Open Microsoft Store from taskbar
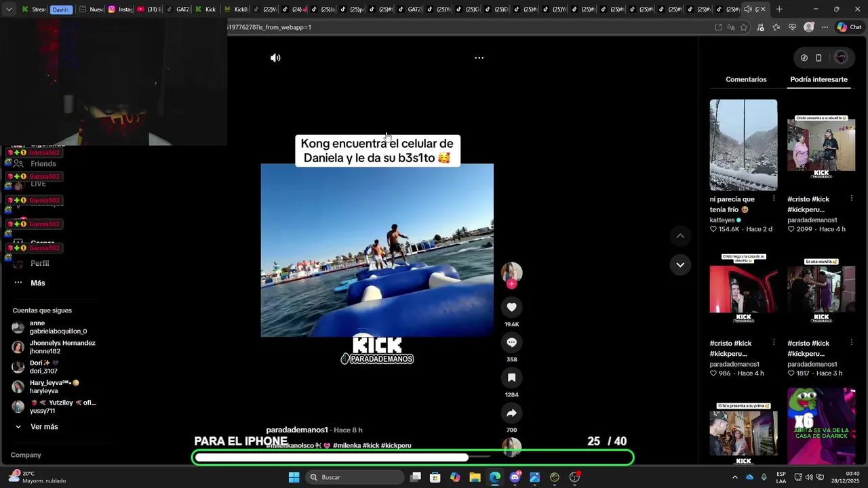 (x=435, y=477)
